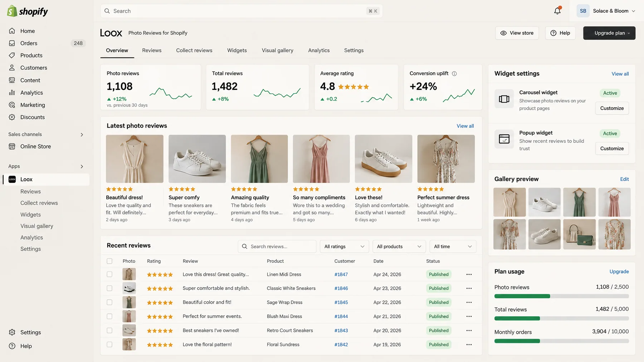Open the Beautiful dress! photo review thumbnail
Viewport: 644px width, 362px height.
pyautogui.click(x=135, y=159)
